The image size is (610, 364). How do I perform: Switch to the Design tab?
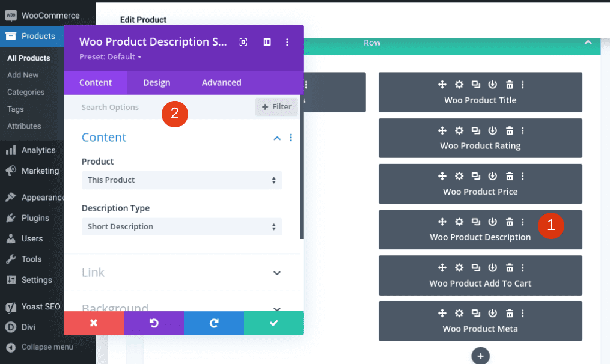pos(157,82)
